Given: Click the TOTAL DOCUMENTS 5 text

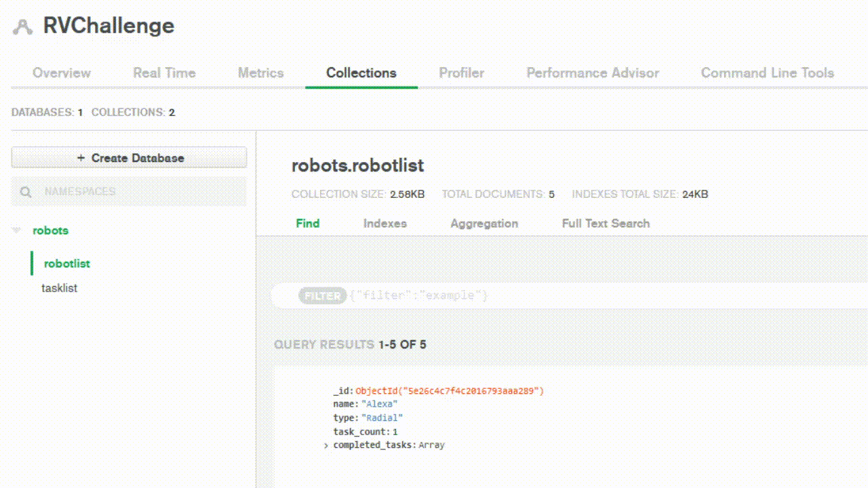Looking at the screenshot, I should (x=498, y=194).
